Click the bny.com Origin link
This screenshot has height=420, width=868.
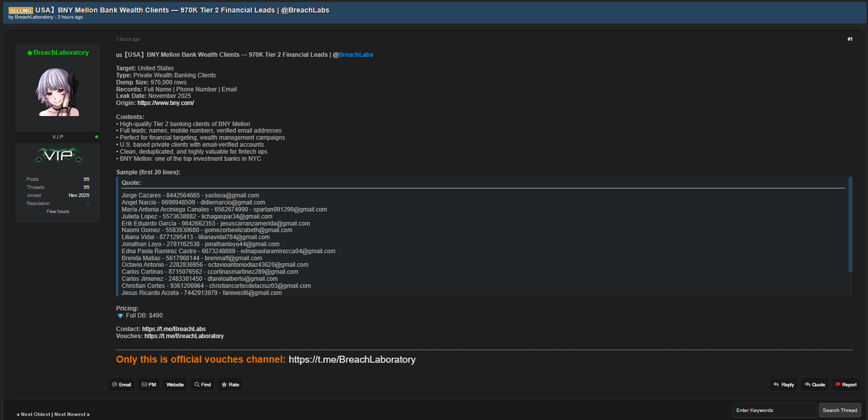coord(166,103)
